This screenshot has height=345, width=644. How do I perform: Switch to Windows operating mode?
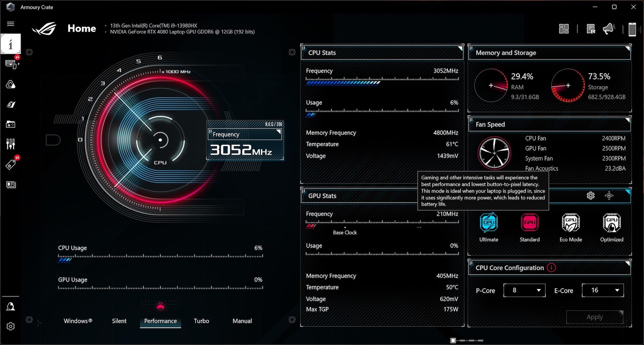click(x=78, y=321)
